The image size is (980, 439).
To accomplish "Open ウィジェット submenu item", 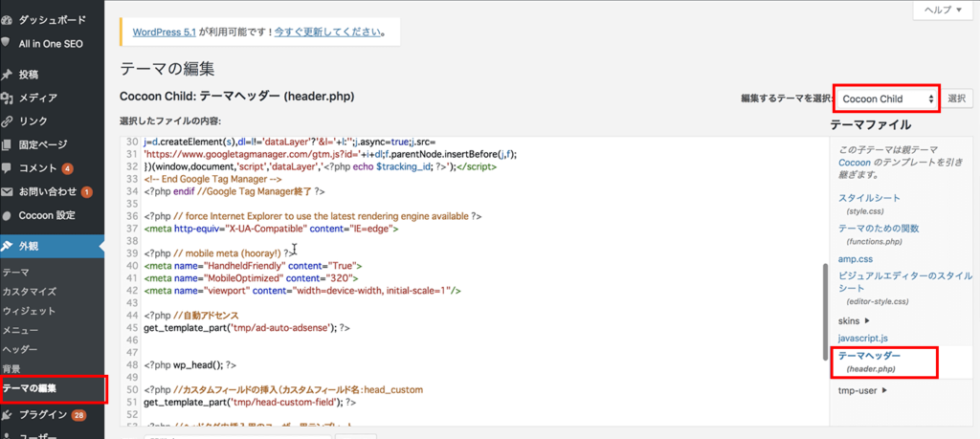I will (x=30, y=311).
